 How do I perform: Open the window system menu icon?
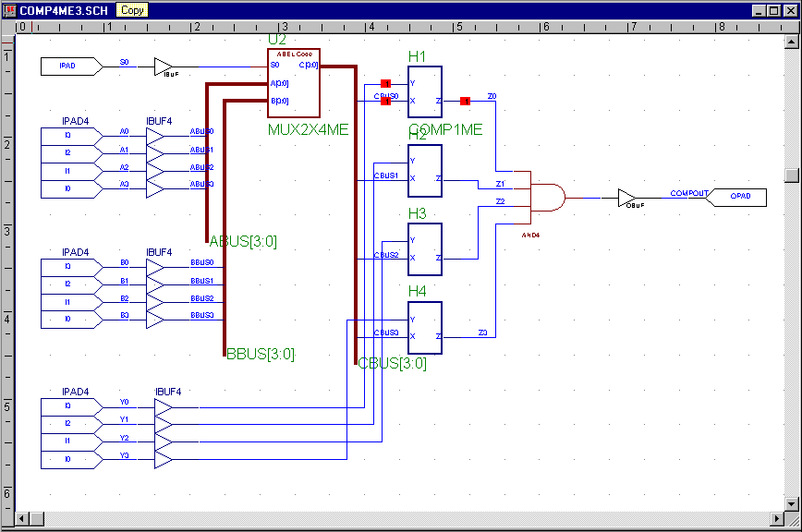tap(9, 9)
